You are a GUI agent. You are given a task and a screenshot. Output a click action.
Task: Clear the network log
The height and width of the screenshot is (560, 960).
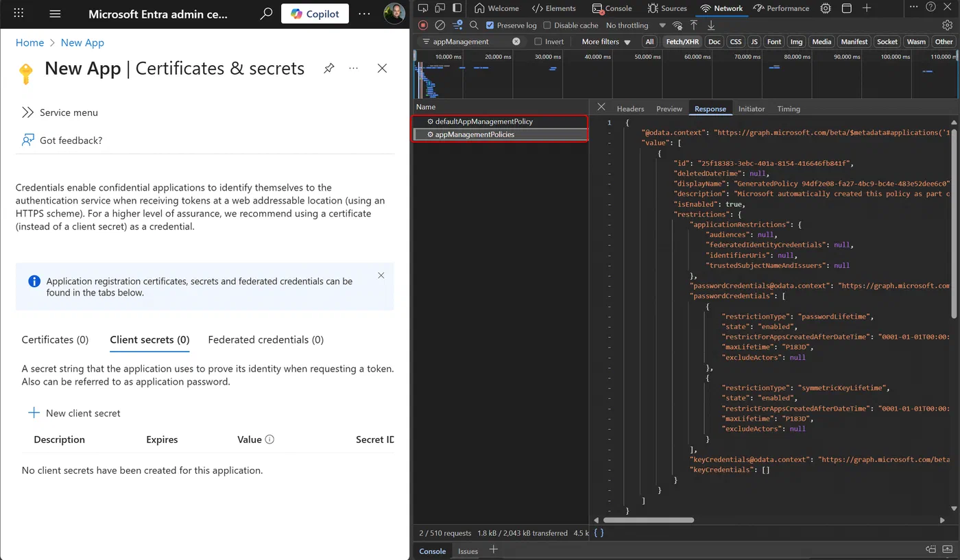pos(440,25)
